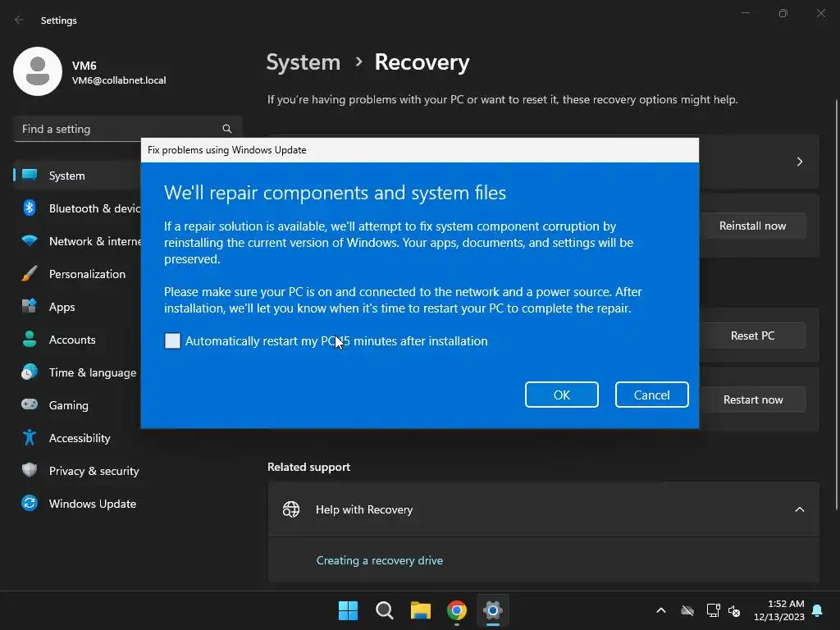Viewport: 840px width, 630px height.
Task: Click the Gaming controller icon
Action: (x=30, y=404)
